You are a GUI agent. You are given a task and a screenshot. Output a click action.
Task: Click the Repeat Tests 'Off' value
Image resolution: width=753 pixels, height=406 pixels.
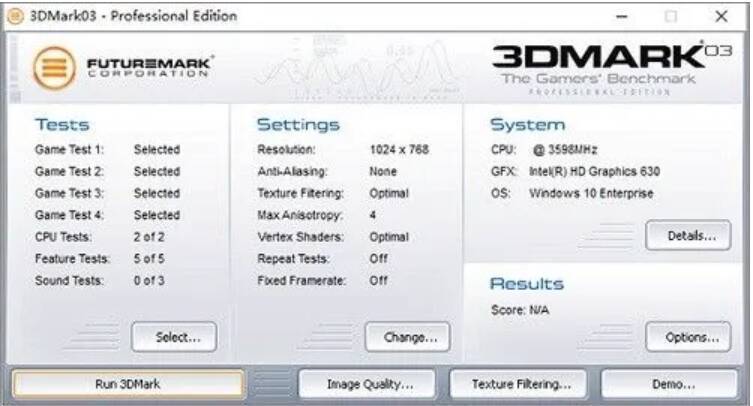[x=378, y=258]
